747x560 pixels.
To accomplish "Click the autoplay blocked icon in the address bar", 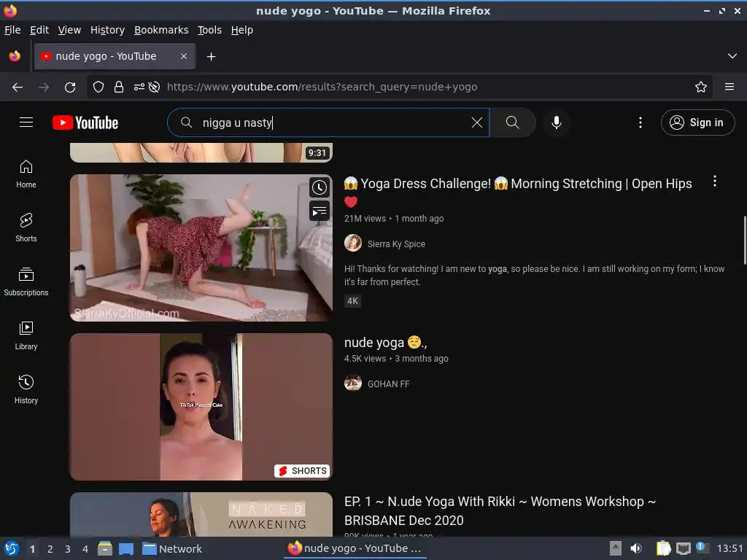I will [x=154, y=87].
